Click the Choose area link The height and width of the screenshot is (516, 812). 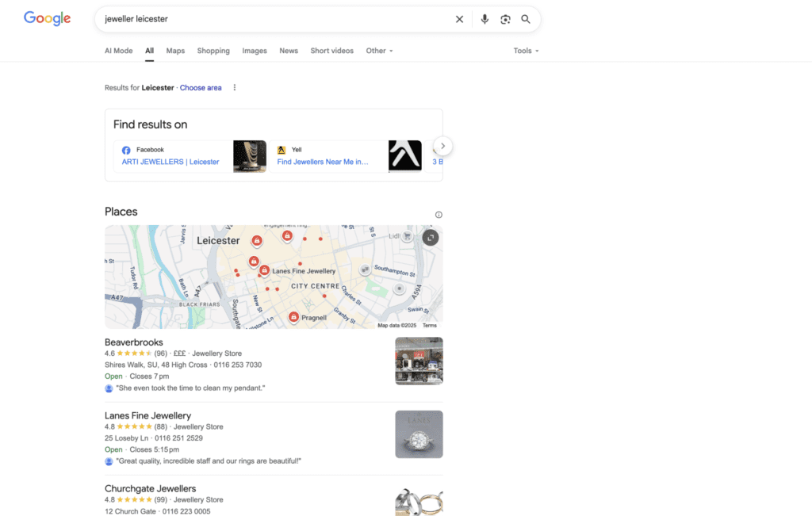[x=201, y=88]
